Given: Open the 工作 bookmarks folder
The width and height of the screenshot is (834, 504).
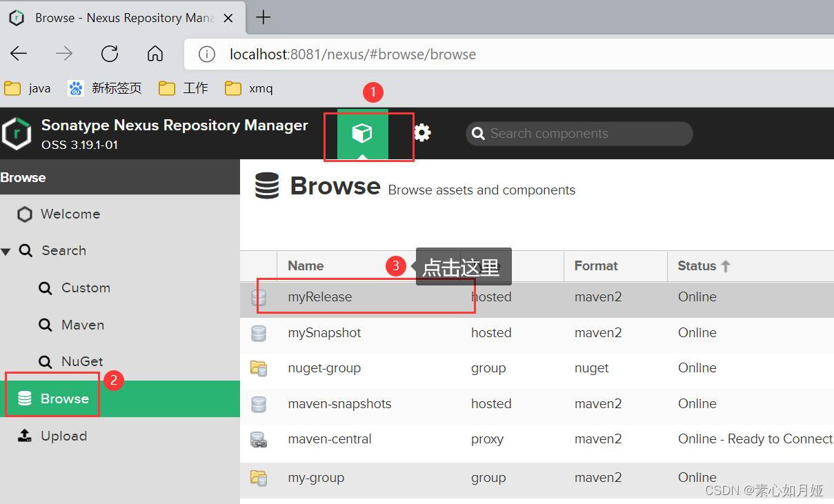Looking at the screenshot, I should [x=183, y=88].
